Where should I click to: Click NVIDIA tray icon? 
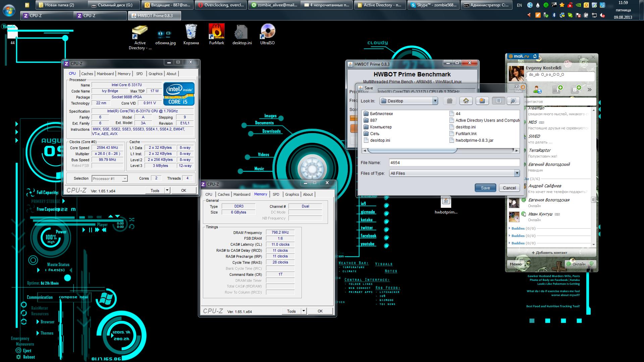click(x=578, y=5)
